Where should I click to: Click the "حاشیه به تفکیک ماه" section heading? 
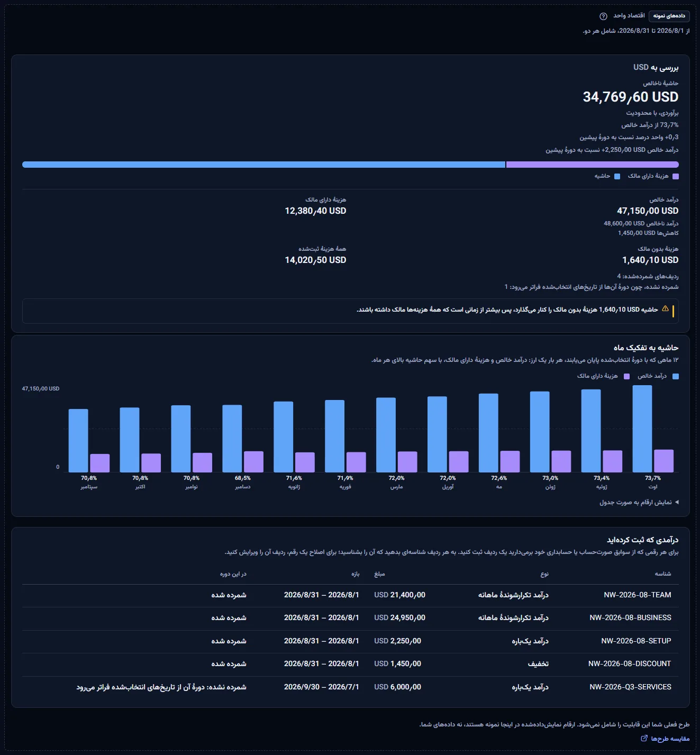pyautogui.click(x=646, y=348)
